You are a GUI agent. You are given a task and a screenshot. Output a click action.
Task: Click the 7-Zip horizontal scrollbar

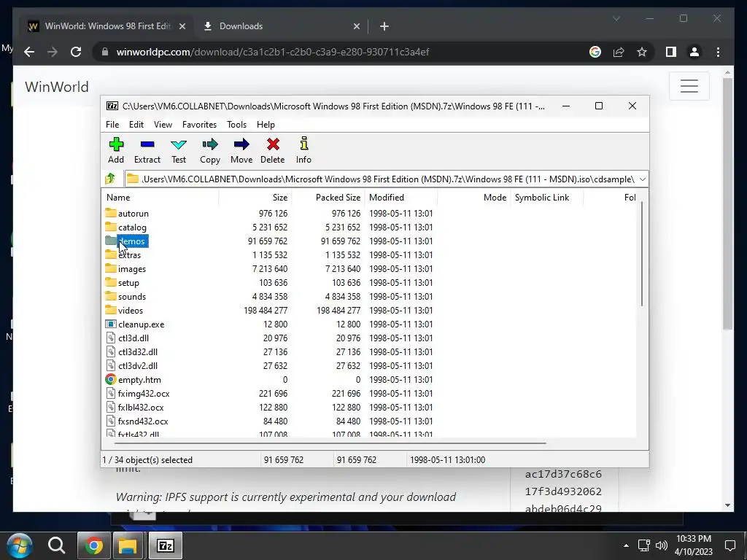click(330, 443)
